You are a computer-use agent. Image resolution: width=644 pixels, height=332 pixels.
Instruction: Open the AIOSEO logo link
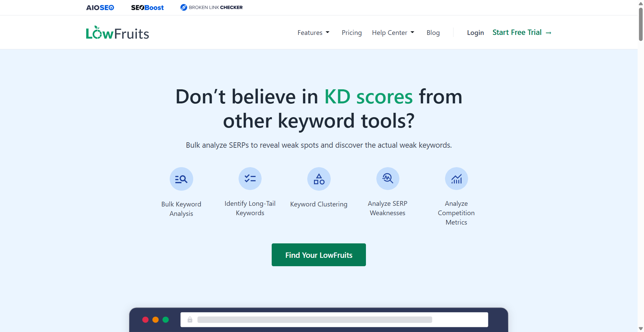(100, 7)
